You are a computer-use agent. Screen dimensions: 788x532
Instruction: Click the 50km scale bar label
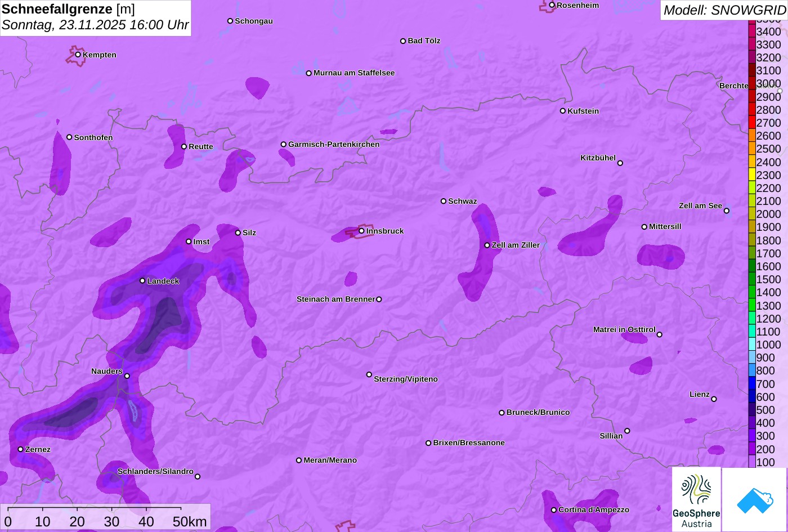click(190, 522)
